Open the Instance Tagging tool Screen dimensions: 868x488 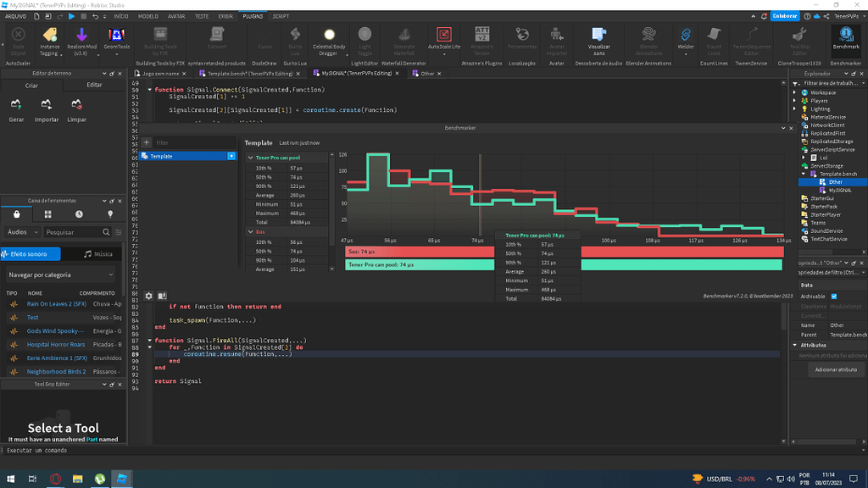48,37
